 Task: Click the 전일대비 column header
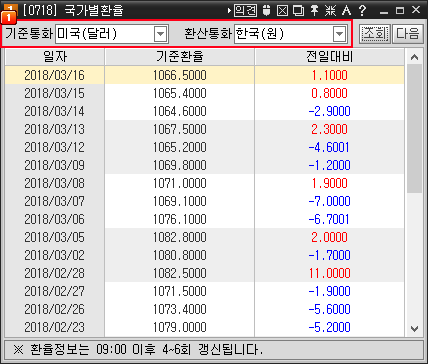click(x=329, y=57)
